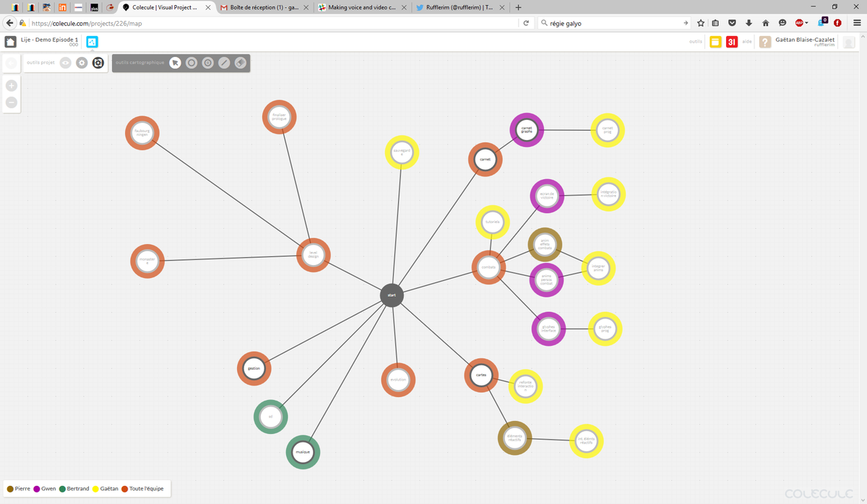
Task: Open the Firefox hamburger menu
Action: 856,22
